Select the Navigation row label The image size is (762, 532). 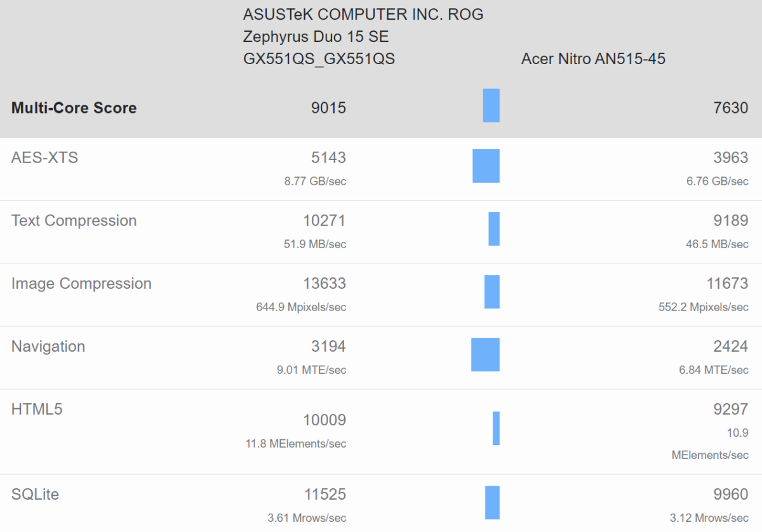pos(47,346)
